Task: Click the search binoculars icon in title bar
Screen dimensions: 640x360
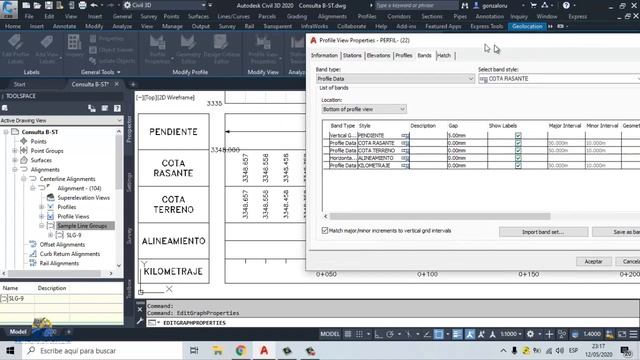Action: (464, 6)
